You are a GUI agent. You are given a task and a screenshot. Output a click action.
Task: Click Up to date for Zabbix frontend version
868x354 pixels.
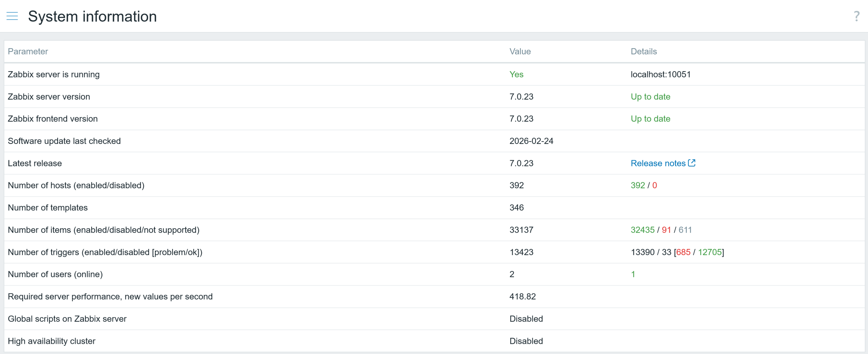650,119
